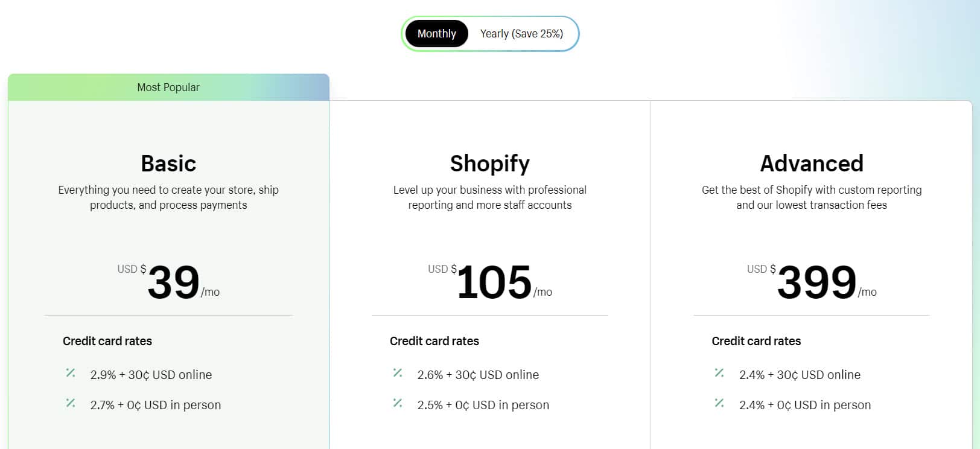This screenshot has height=449, width=980.
Task: Click the Basic plan description text
Action: coord(168,197)
